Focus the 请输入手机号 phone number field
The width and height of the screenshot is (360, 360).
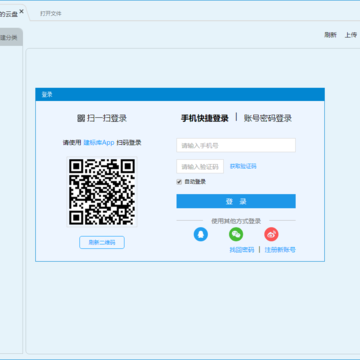coord(236,146)
